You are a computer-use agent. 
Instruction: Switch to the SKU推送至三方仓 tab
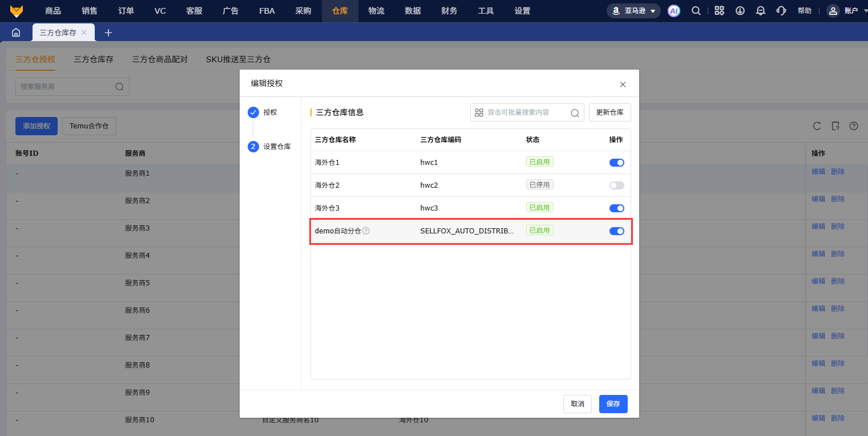pos(238,59)
